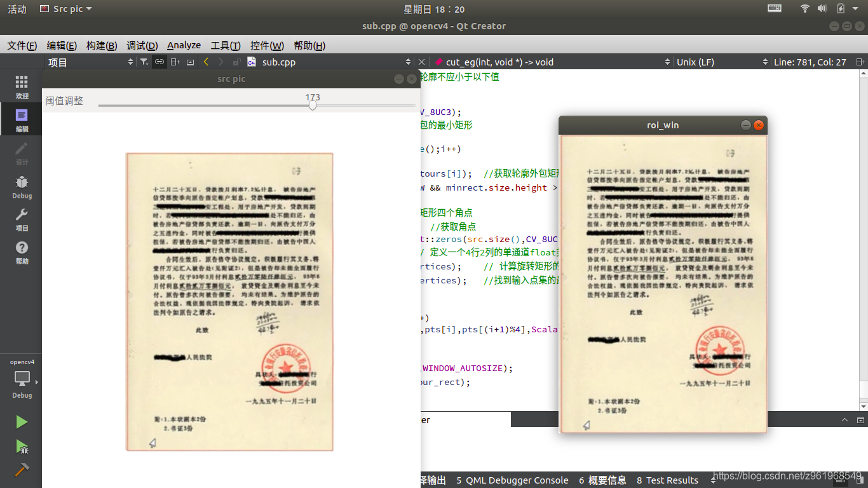Open the 帮助(H) menu
Screen dimensions: 868x488
pos(309,45)
